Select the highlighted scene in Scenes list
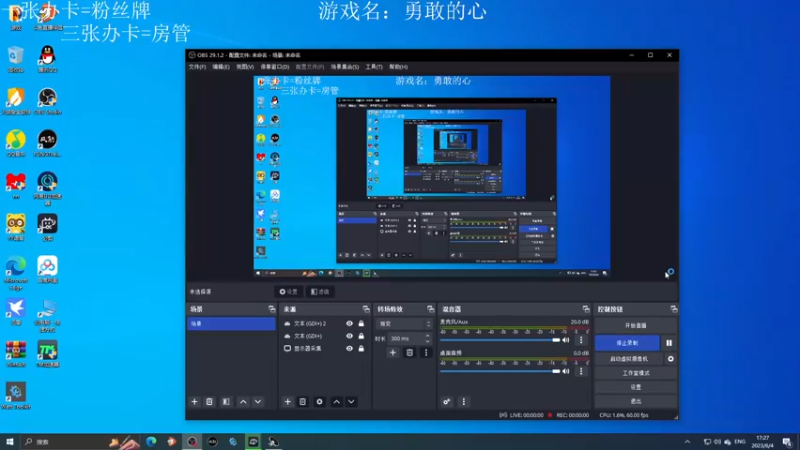 point(231,323)
